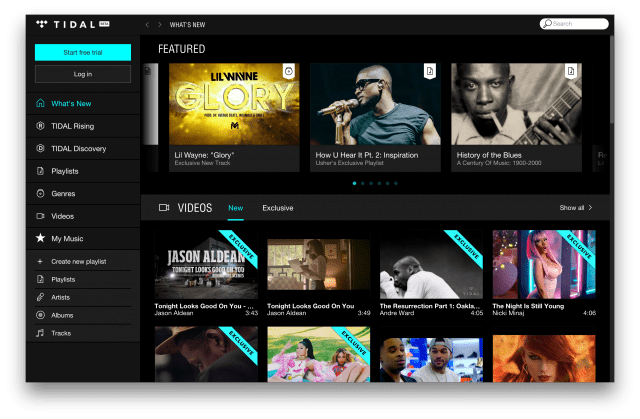640x419 pixels.
Task: Click the TIDAL Discovery icon
Action: pyautogui.click(x=40, y=148)
